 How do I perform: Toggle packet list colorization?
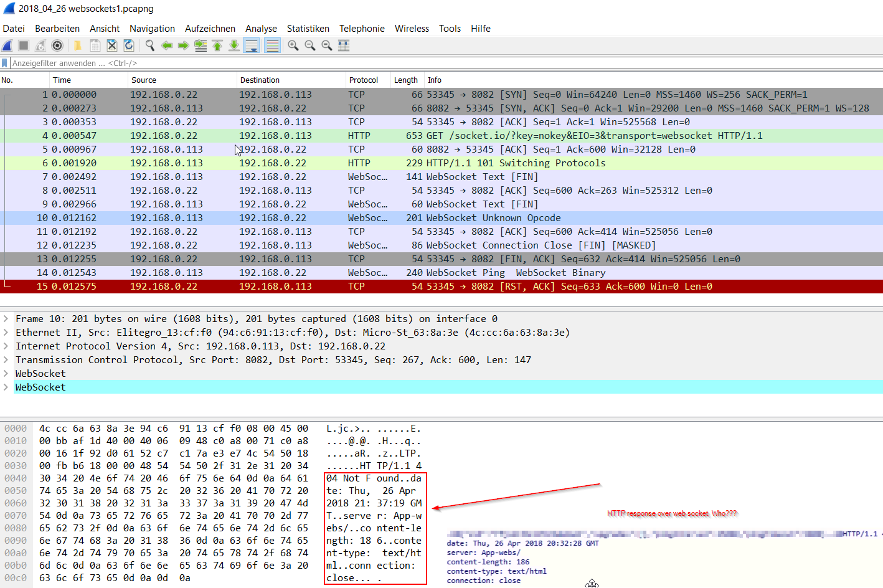click(272, 45)
